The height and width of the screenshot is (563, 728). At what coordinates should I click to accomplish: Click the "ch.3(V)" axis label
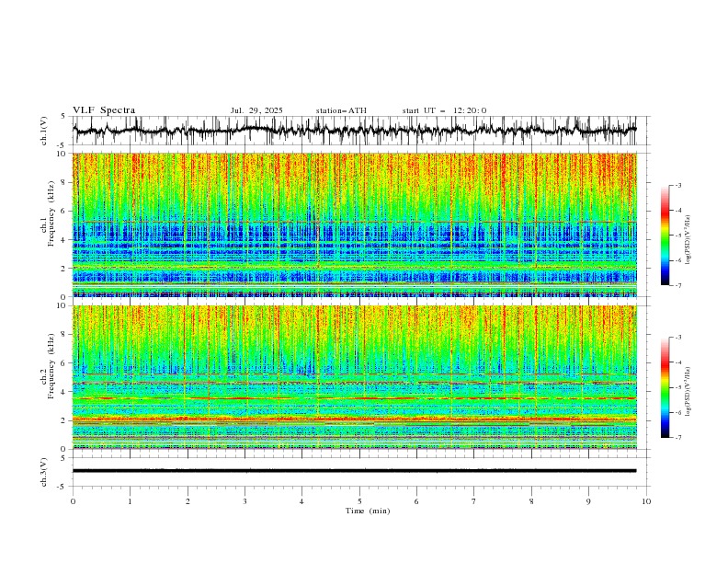click(x=44, y=472)
